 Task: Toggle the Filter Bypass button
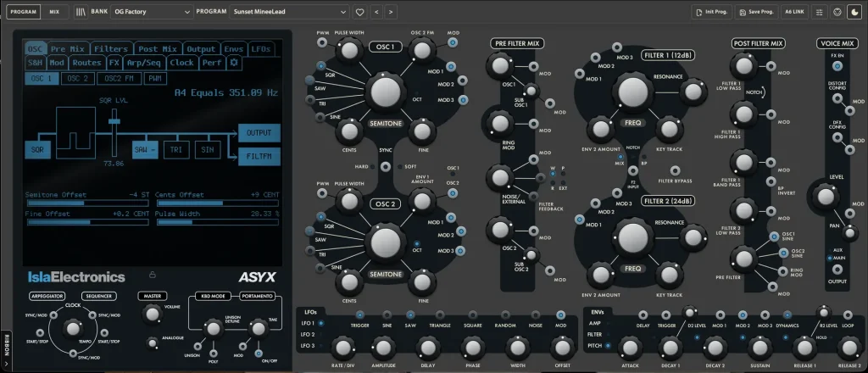(675, 170)
